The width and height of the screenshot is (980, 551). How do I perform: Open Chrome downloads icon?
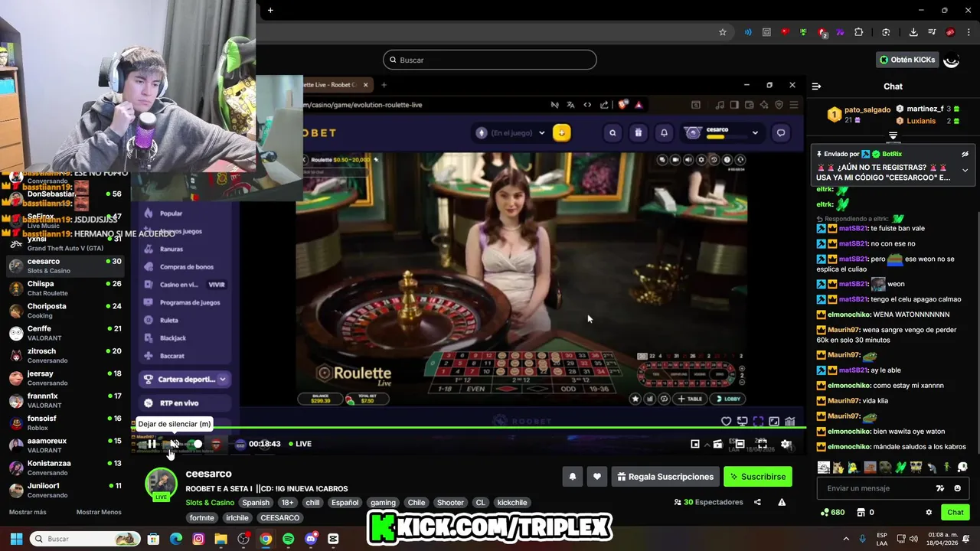coord(913,32)
